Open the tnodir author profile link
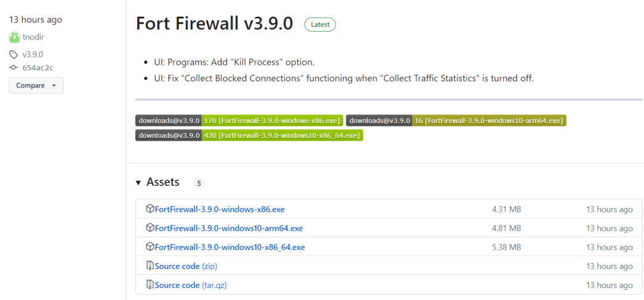This screenshot has height=300, width=644. click(x=33, y=38)
